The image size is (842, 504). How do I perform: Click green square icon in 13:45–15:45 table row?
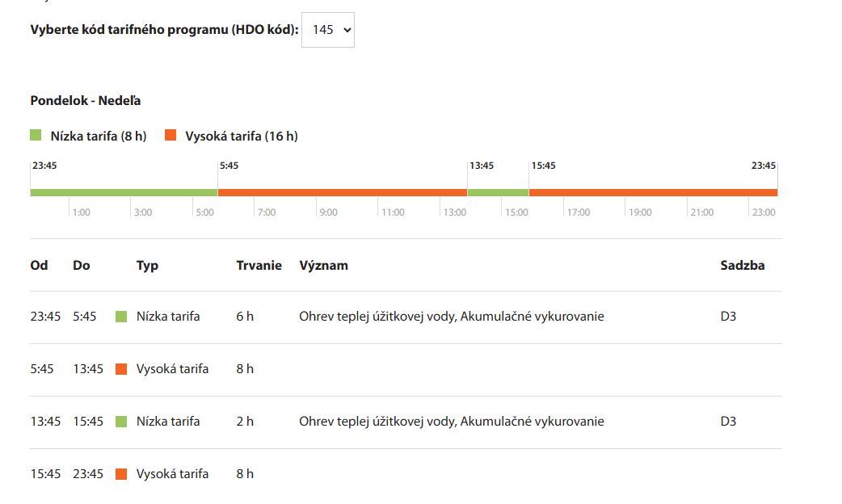click(121, 422)
